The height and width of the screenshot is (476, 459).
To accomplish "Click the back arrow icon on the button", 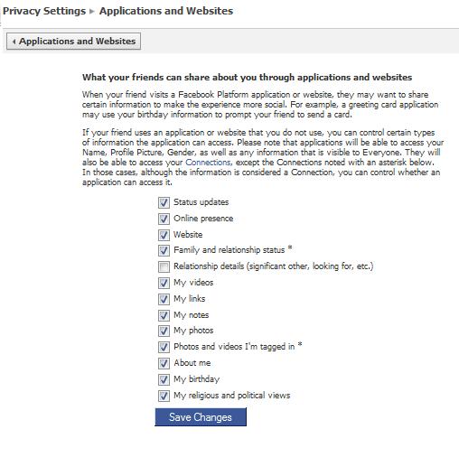I will coord(14,42).
